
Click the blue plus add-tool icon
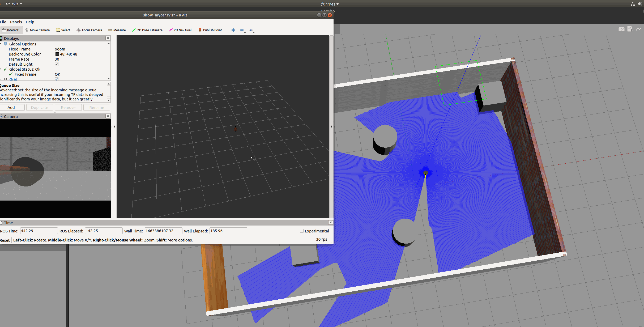[233, 30]
